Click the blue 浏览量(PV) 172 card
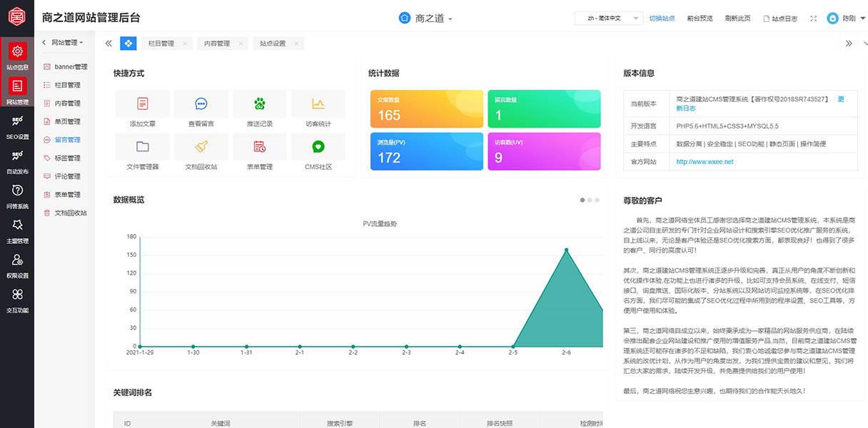The height and width of the screenshot is (428, 868). pyautogui.click(x=427, y=151)
